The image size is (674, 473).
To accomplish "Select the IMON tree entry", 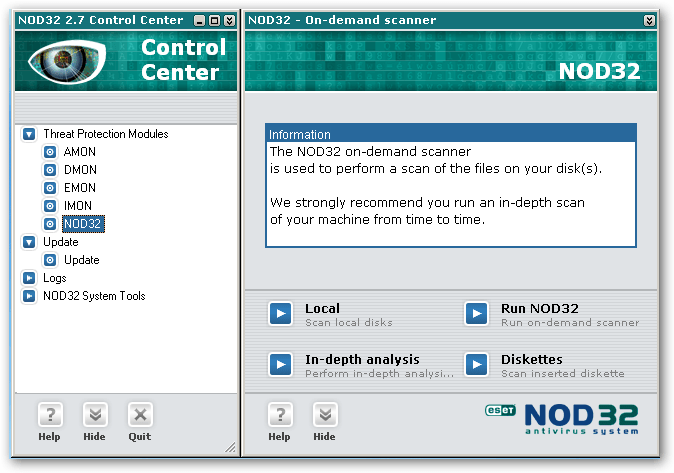I will coord(77,206).
